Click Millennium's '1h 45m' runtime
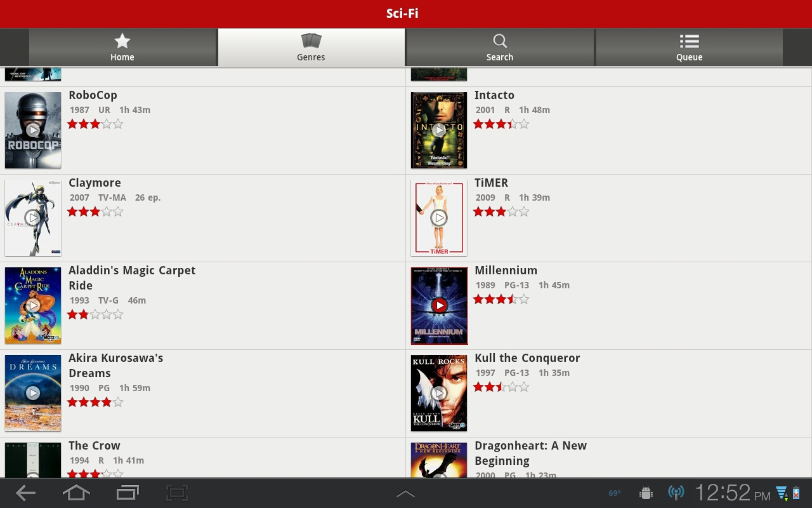The width and height of the screenshot is (812, 508). click(554, 285)
